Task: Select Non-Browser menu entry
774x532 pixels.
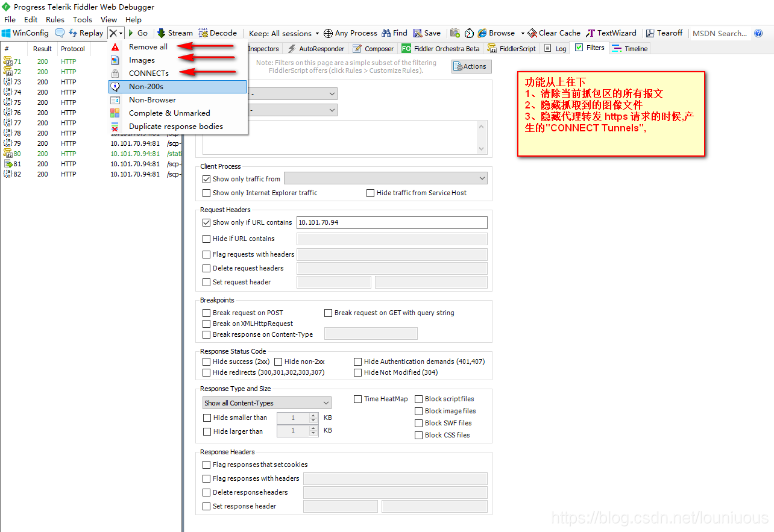Action: tap(178, 100)
